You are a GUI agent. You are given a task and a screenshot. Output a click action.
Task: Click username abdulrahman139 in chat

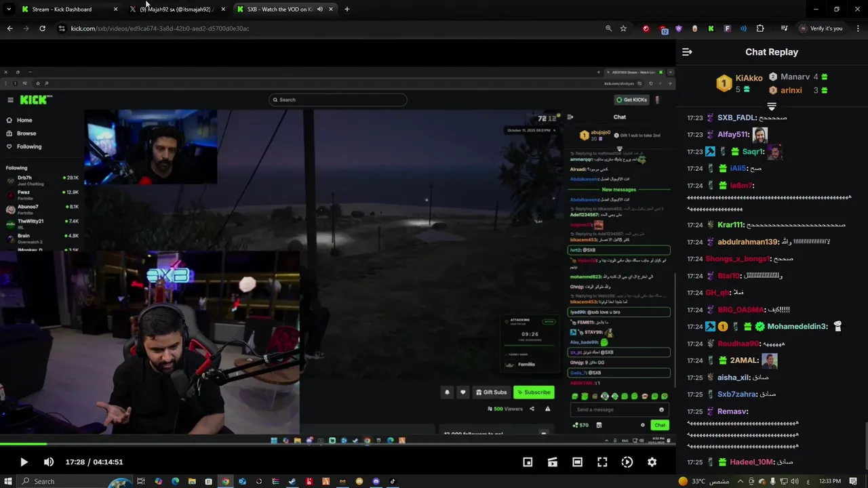(747, 242)
